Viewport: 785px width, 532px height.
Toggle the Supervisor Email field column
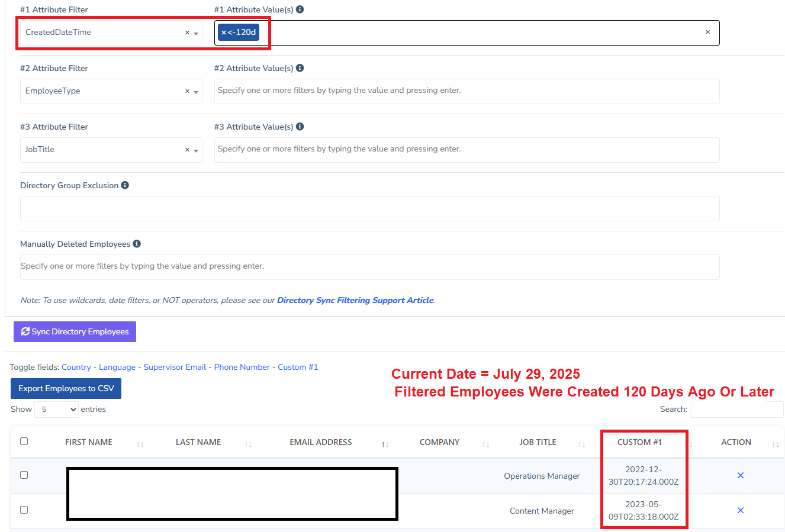175,367
